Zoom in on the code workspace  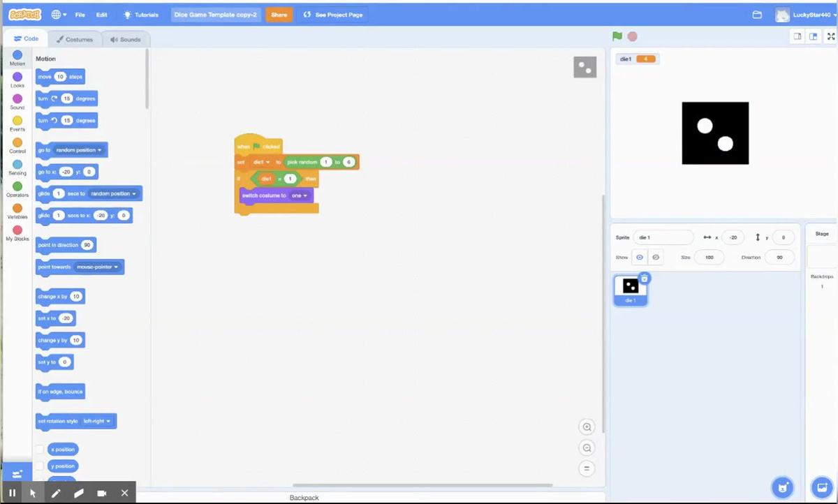(x=587, y=427)
